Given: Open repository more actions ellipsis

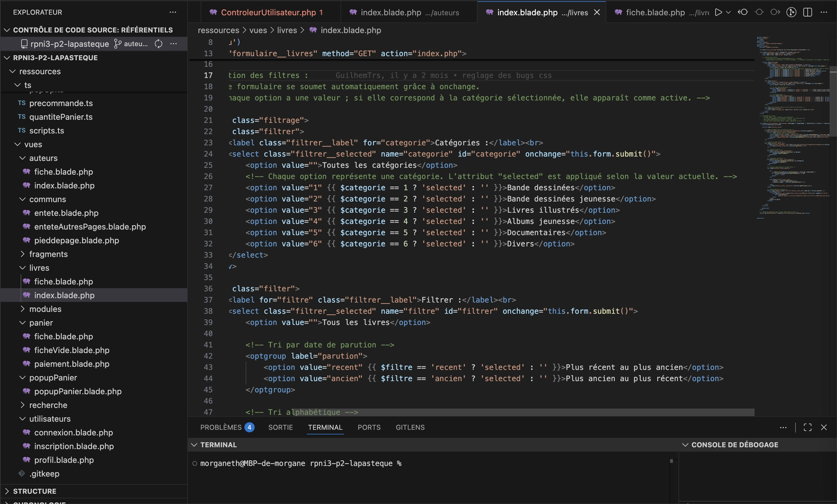Looking at the screenshot, I should [x=174, y=44].
